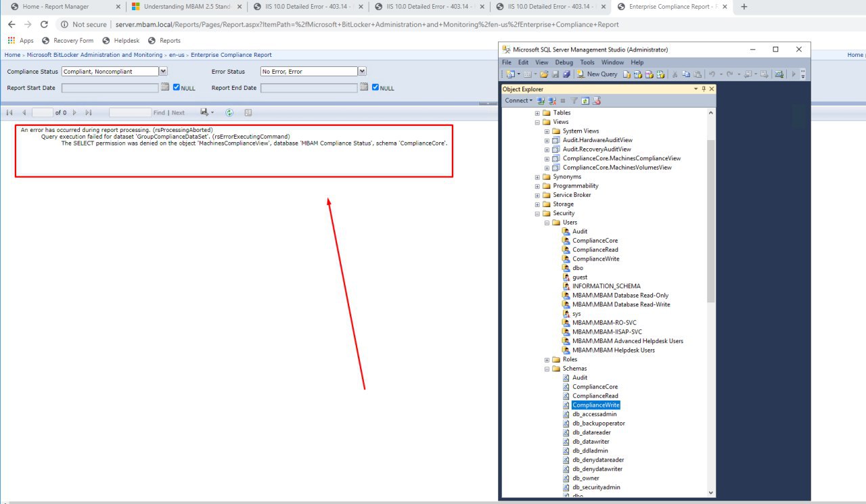The image size is (866, 504).
Task: Expand the System Views folder
Action: [547, 131]
